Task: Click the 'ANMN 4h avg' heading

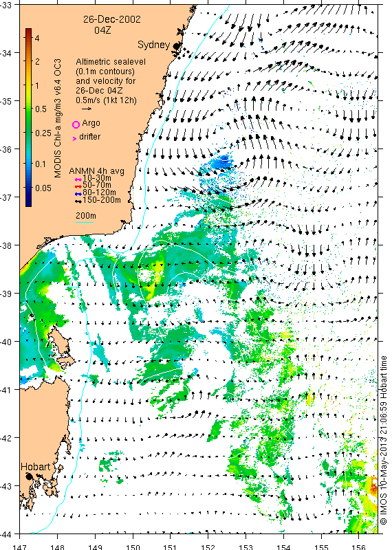Action: tap(97, 171)
